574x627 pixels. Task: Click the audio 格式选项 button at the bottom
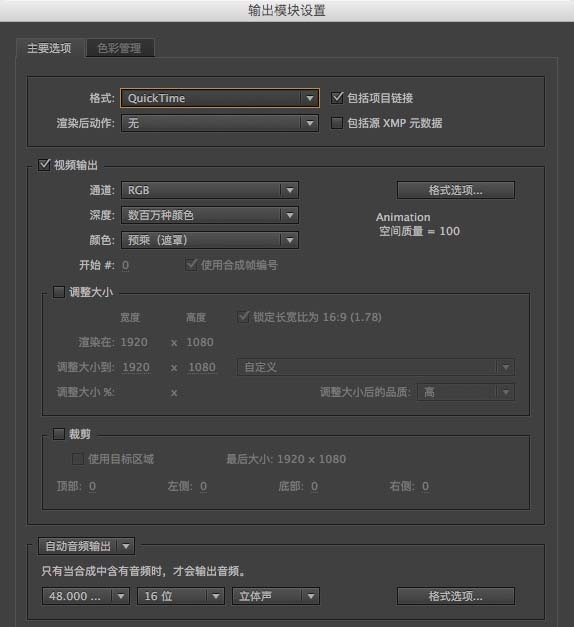(456, 596)
